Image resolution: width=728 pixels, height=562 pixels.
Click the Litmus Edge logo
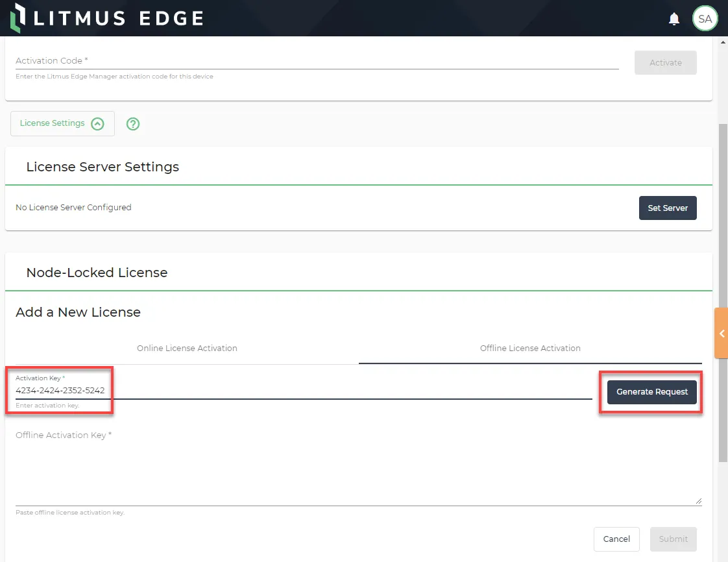coord(107,18)
